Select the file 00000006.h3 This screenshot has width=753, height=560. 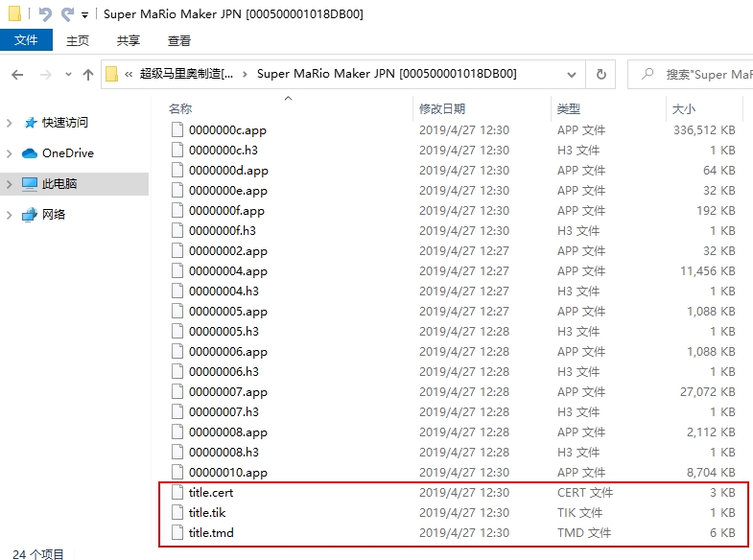click(x=224, y=372)
